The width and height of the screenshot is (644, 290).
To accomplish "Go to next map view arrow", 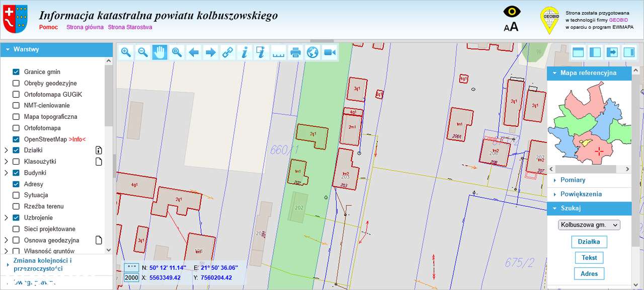I will pos(211,52).
